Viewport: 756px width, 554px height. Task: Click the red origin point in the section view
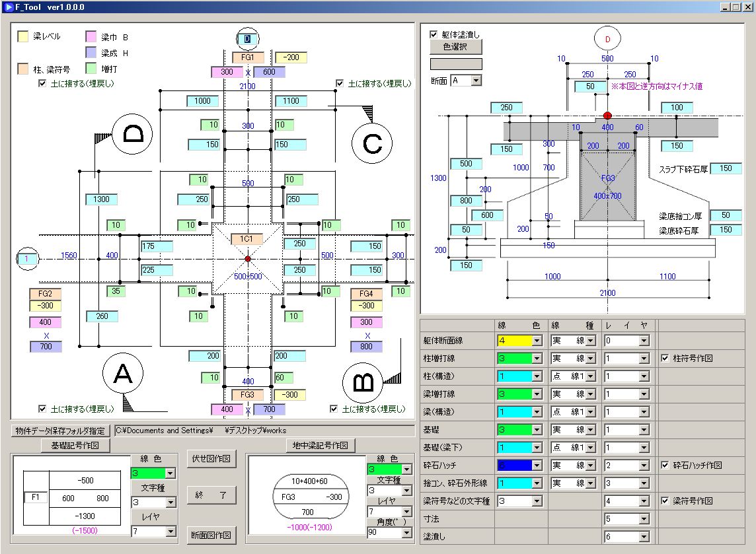[607, 116]
